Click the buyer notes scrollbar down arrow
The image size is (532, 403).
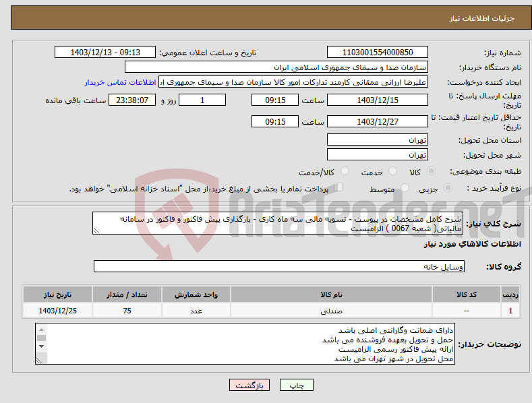(x=41, y=346)
